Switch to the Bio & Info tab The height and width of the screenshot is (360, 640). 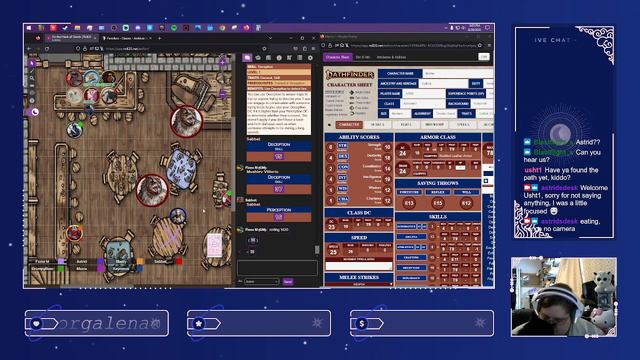pyautogui.click(x=363, y=57)
